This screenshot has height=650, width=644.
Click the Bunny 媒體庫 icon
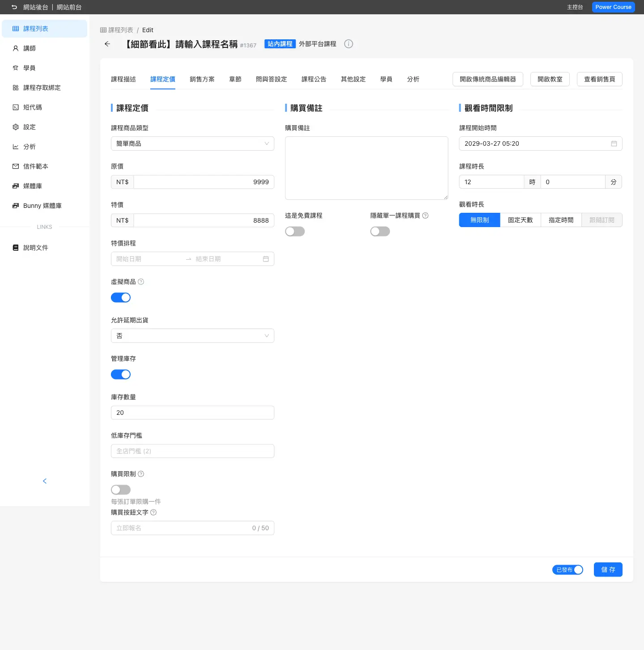[16, 206]
